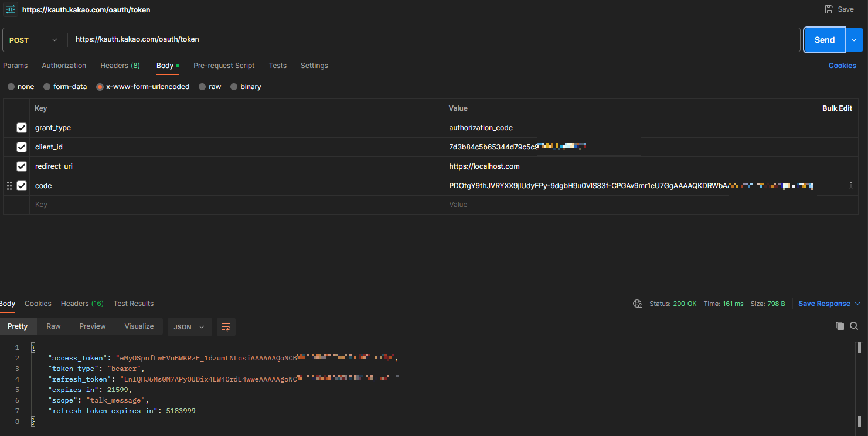Uncheck the redirect_uri row checkbox
The width and height of the screenshot is (868, 436).
click(22, 166)
